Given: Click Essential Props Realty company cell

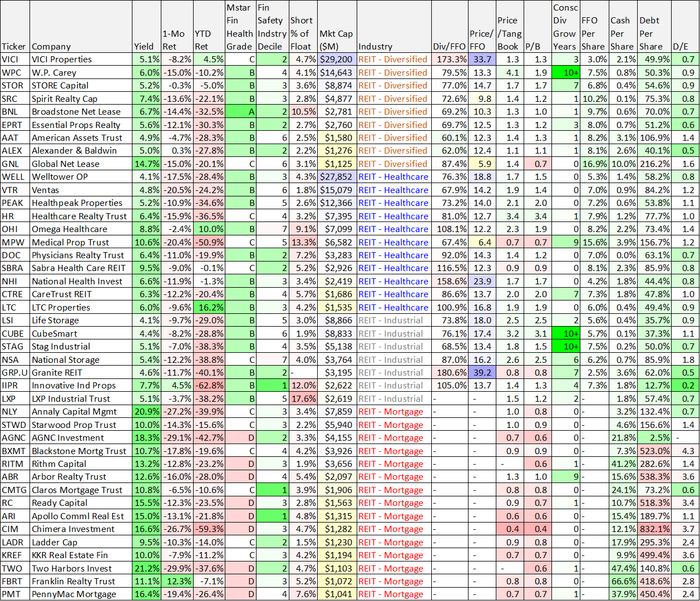Looking at the screenshot, I should click(81, 125).
